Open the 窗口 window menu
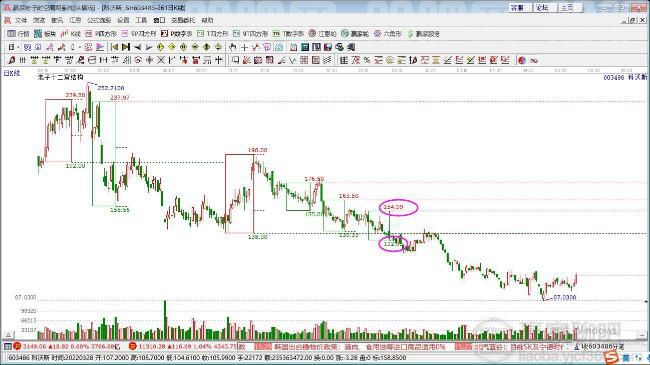Viewport: 650px width, 365px height. tap(159, 20)
